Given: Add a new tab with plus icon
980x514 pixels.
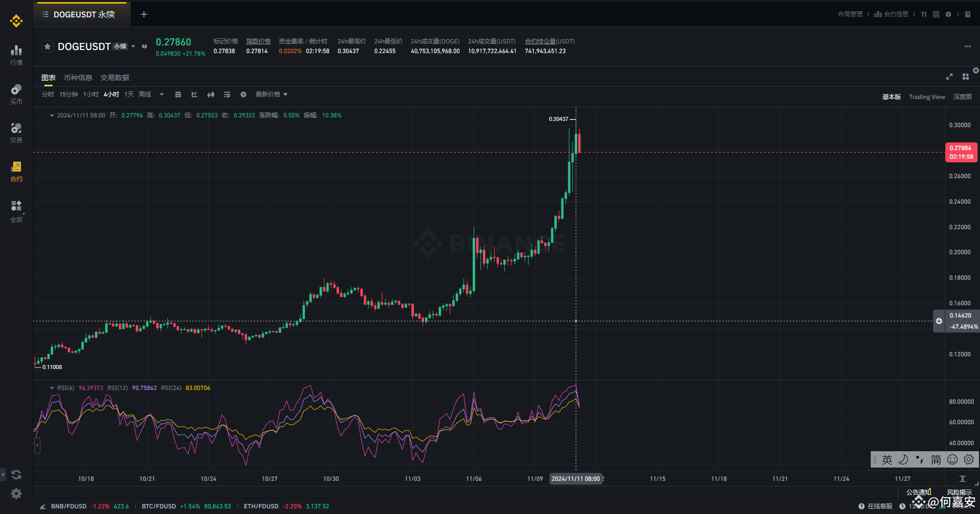Looking at the screenshot, I should (x=144, y=14).
